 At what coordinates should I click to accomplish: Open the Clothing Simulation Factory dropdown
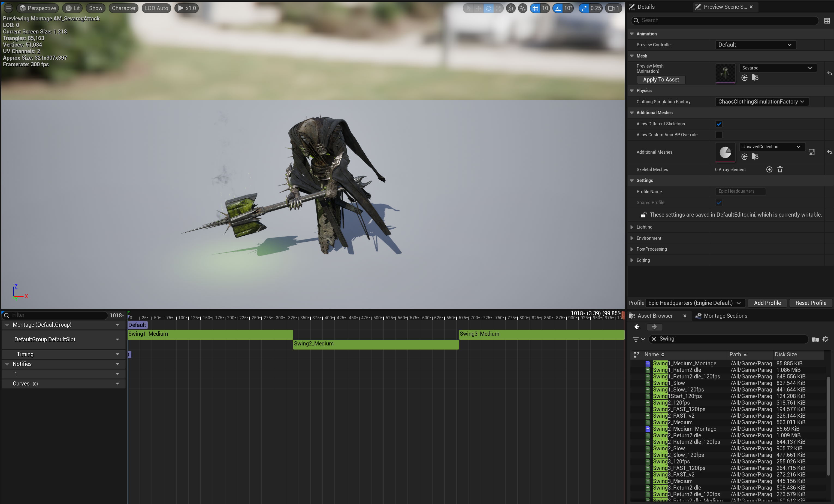[761, 101]
